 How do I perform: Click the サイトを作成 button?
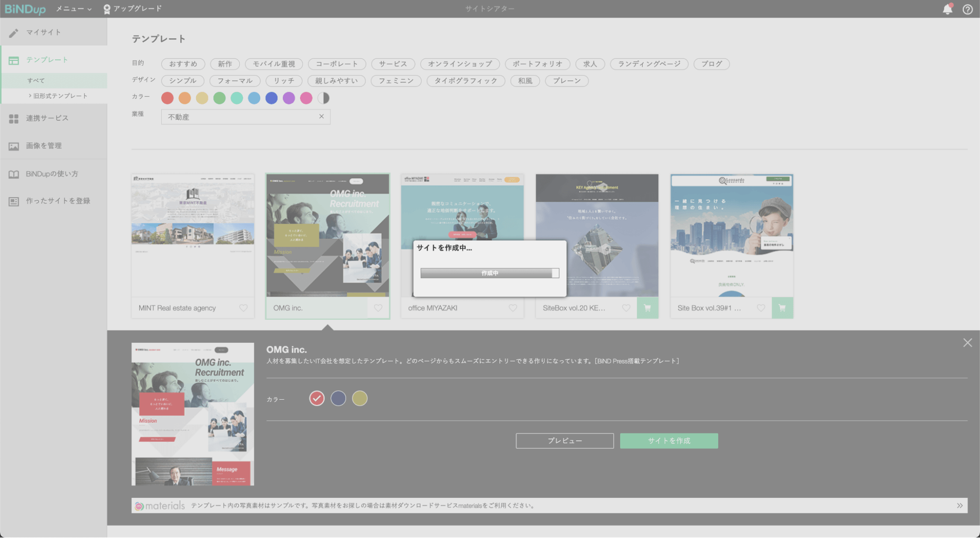point(669,440)
